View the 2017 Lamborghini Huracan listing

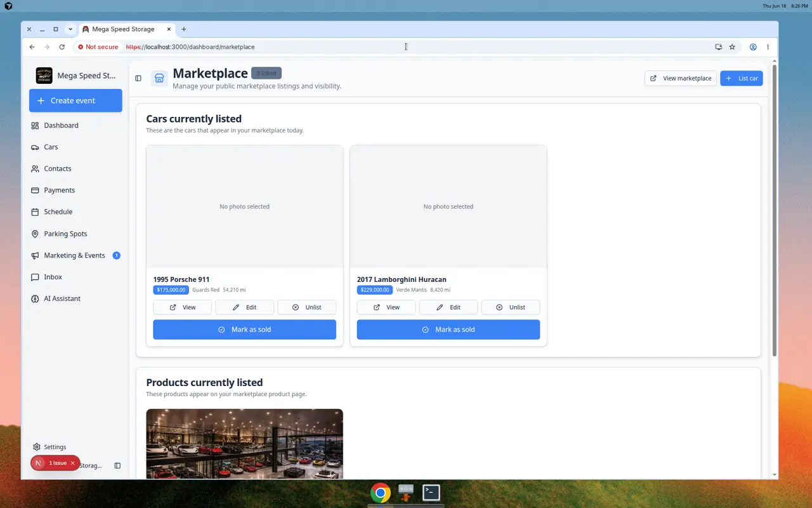click(x=386, y=307)
